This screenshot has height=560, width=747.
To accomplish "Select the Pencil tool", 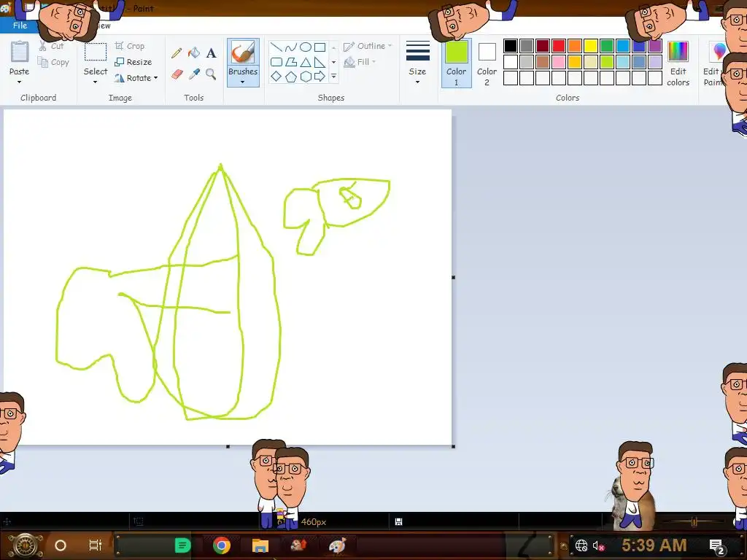I will 177,52.
